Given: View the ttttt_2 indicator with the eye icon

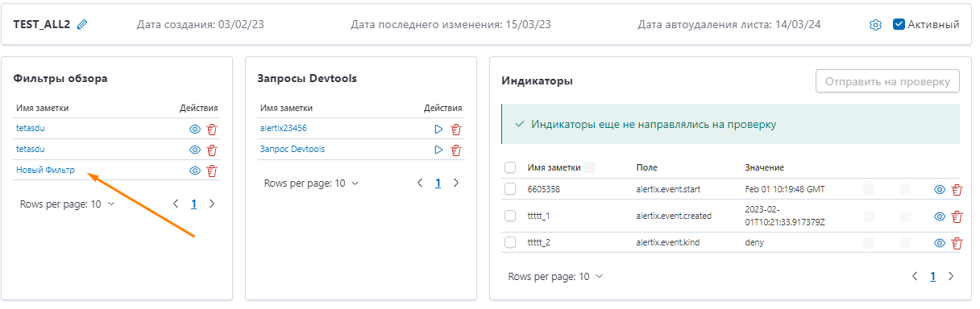Looking at the screenshot, I should pyautogui.click(x=940, y=243).
